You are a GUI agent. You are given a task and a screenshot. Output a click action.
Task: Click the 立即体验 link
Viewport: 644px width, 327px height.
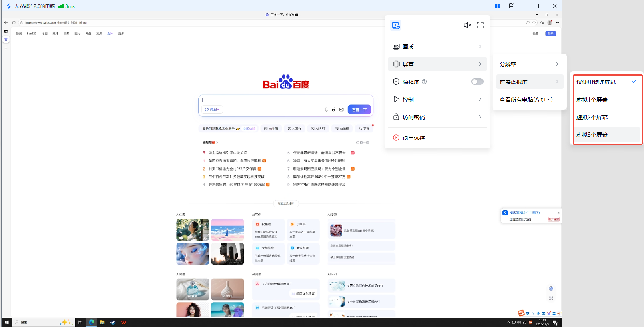click(x=249, y=129)
